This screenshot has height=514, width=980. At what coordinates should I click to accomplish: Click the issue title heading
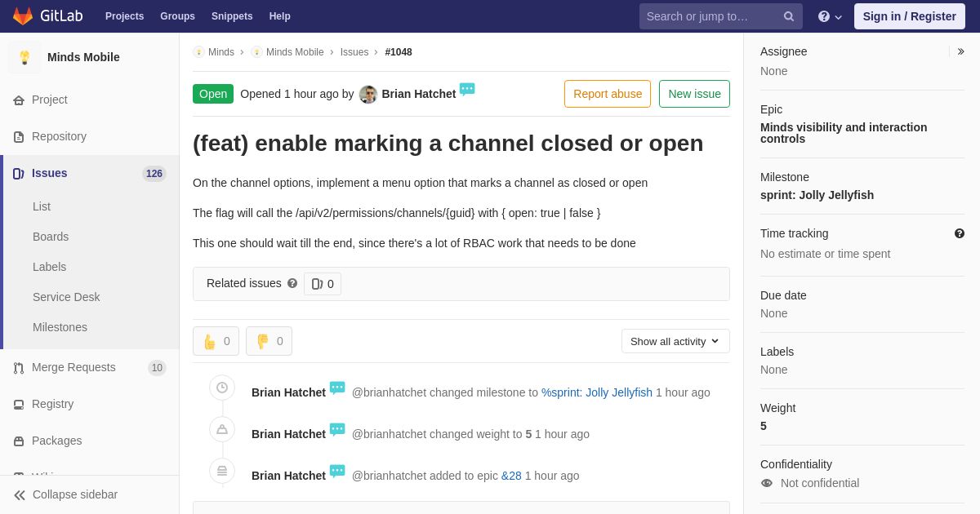(x=448, y=143)
